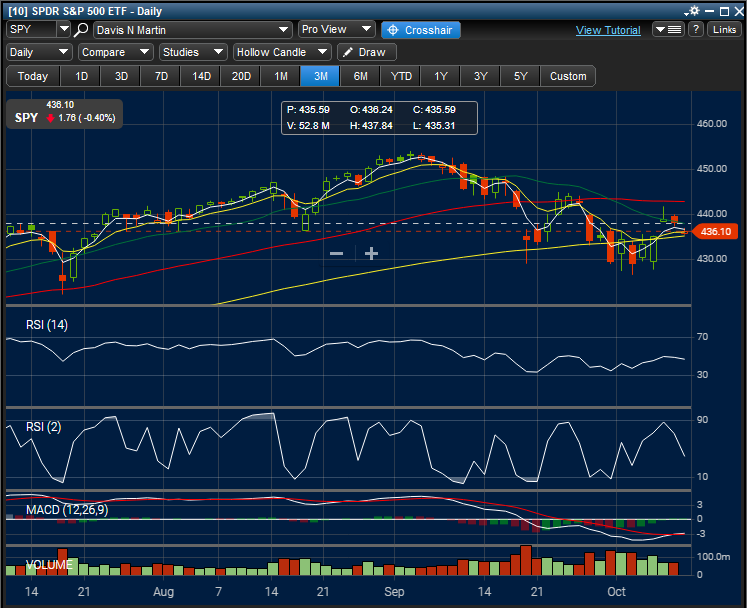Screen dimensions: 747x608
Task: Click the MACD (12,26,9) study label
Action: tap(67, 510)
